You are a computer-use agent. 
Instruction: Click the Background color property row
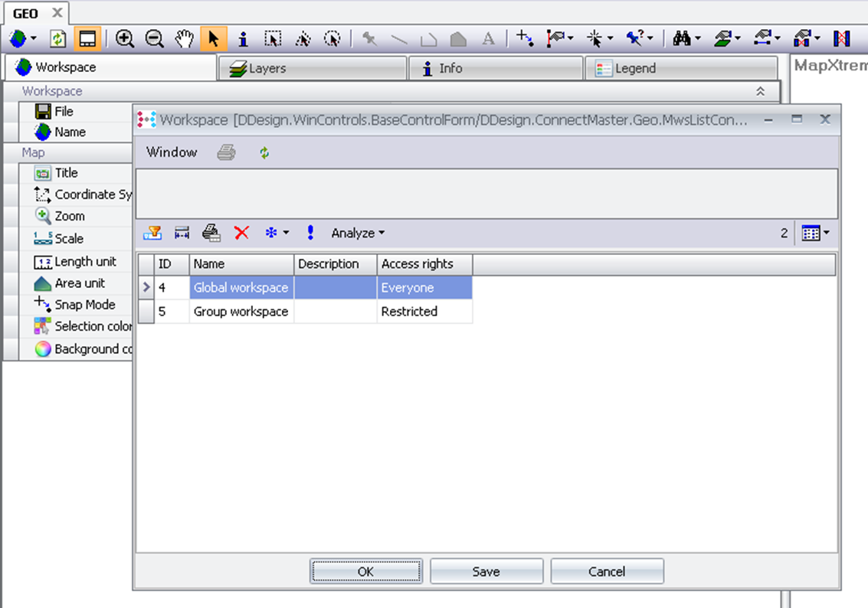pyautogui.click(x=75, y=348)
